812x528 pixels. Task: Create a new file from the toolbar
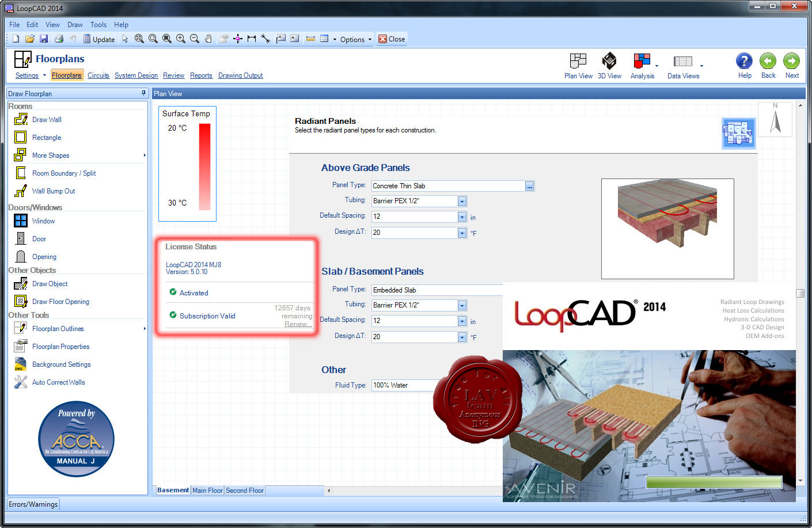pos(16,39)
